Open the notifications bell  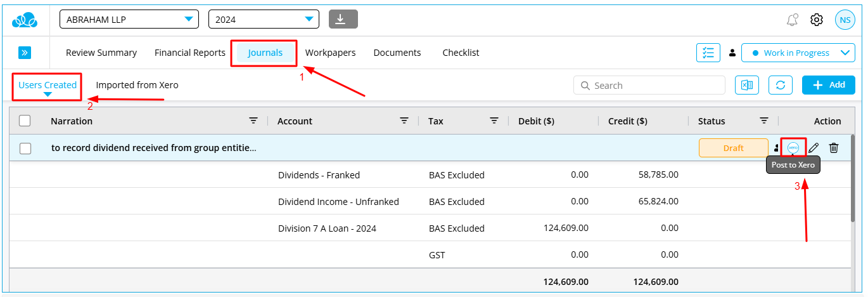792,20
